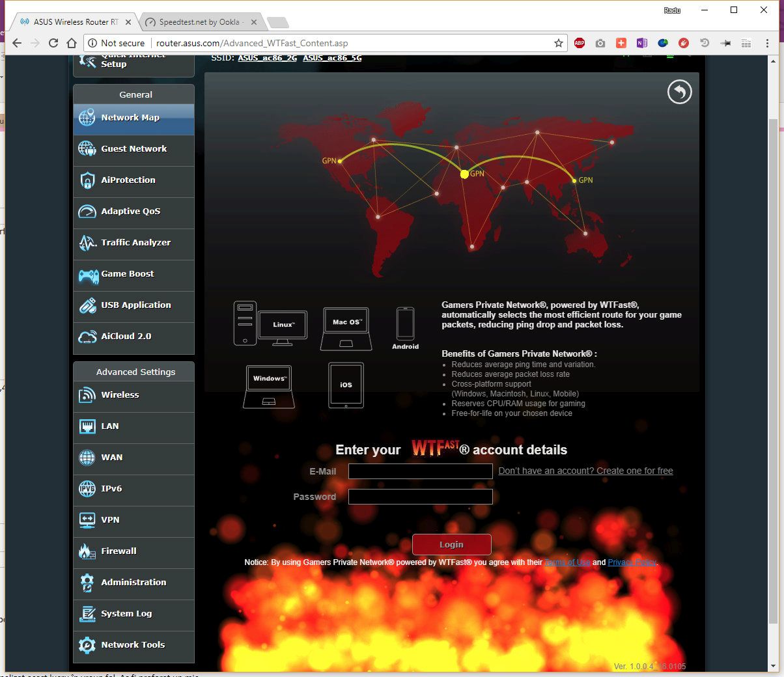Switch to the Speedtest.net tab
Viewport: 784px width, 677px height.
tap(199, 22)
